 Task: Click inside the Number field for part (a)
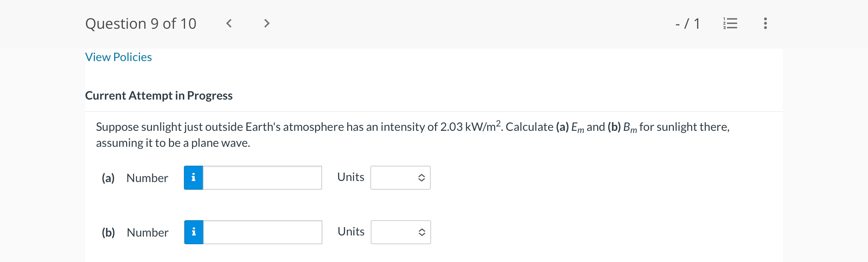pyautogui.click(x=262, y=178)
